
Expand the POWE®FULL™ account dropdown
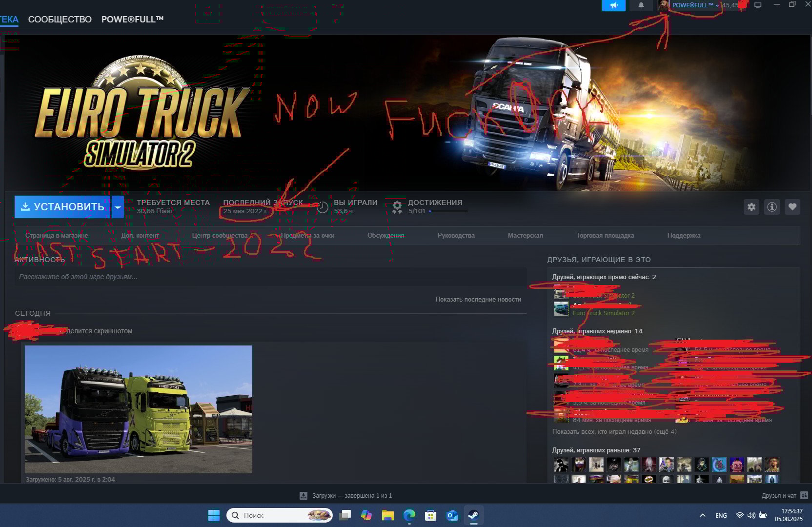pyautogui.click(x=695, y=5)
